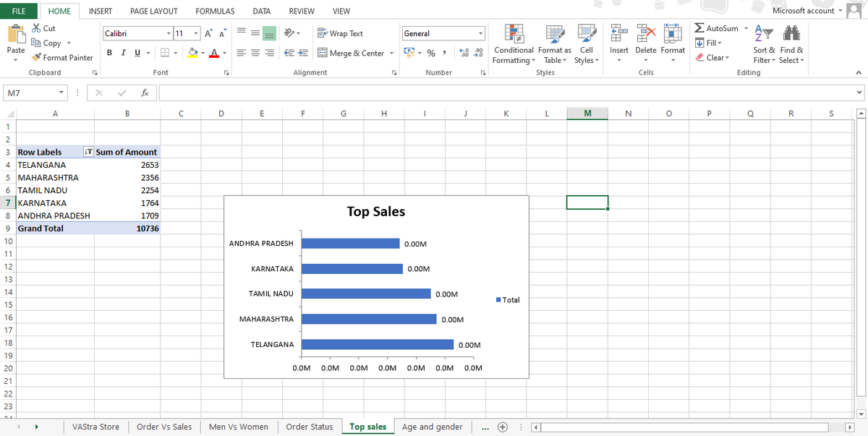
Task: Open Sort & Filter options
Action: [x=764, y=43]
